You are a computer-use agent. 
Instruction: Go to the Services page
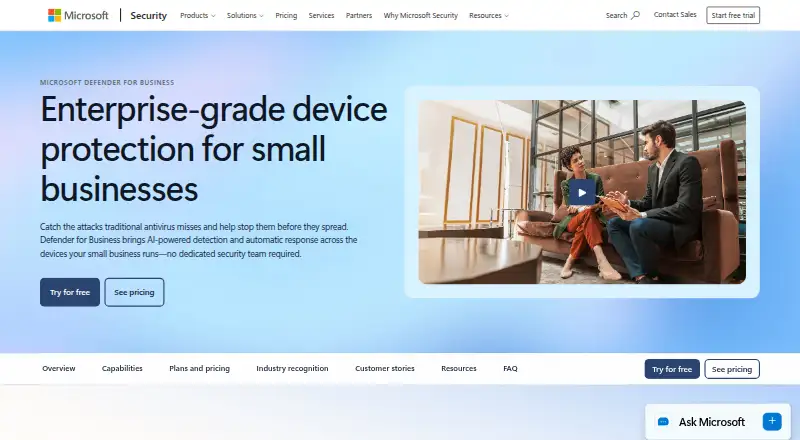pyautogui.click(x=321, y=15)
